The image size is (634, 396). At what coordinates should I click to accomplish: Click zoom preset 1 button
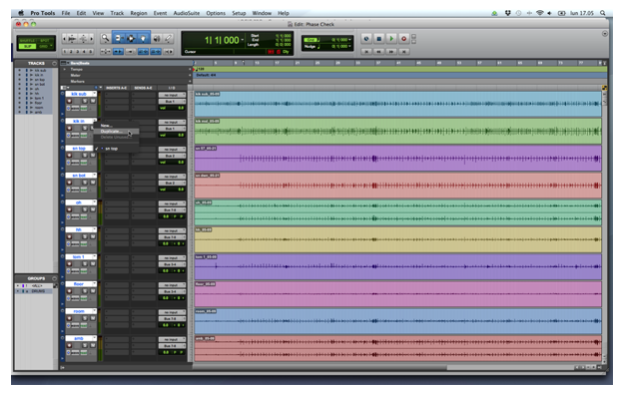click(x=65, y=52)
